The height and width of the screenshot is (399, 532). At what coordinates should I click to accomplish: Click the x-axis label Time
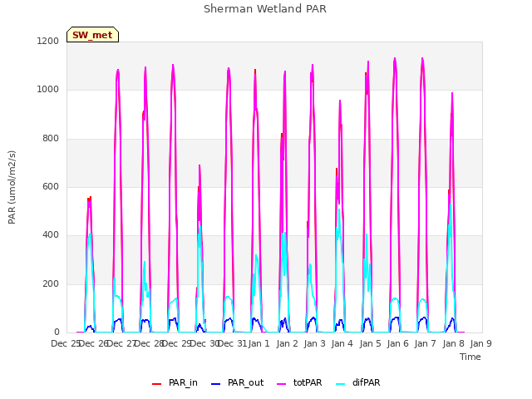tap(470, 357)
